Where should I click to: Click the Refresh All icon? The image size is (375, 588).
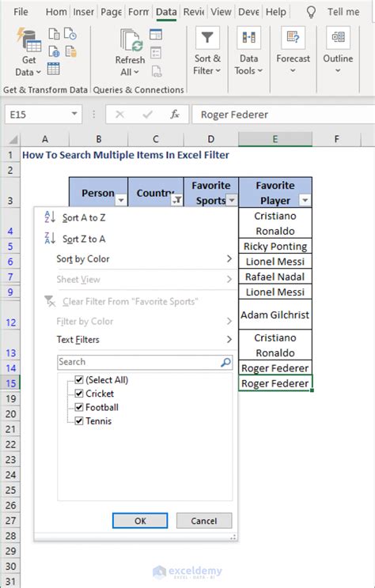131,40
